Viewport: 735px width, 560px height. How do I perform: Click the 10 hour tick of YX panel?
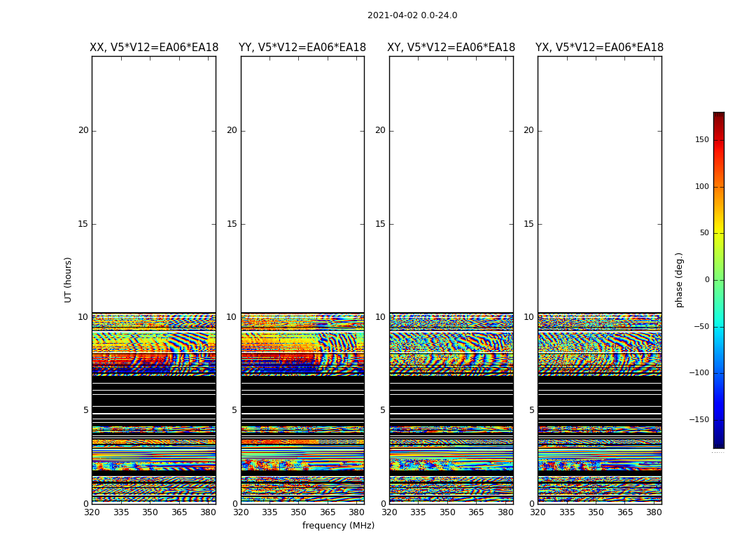528,317
